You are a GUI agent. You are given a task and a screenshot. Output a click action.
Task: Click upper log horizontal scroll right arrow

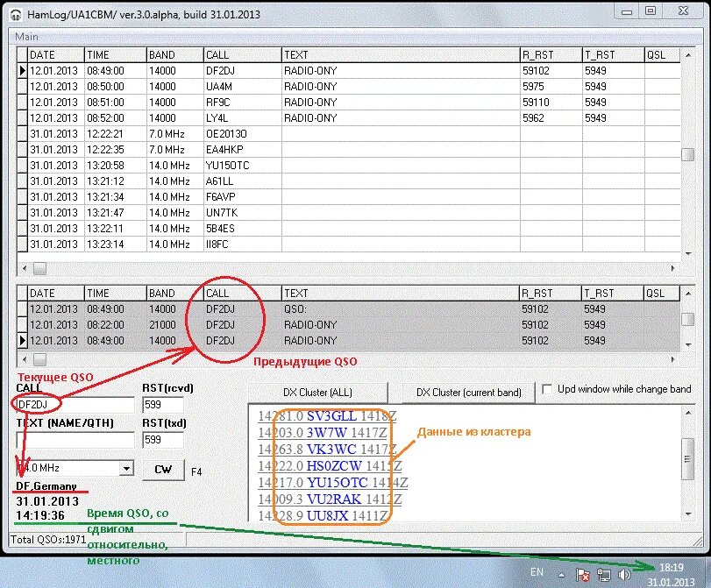pos(673,268)
